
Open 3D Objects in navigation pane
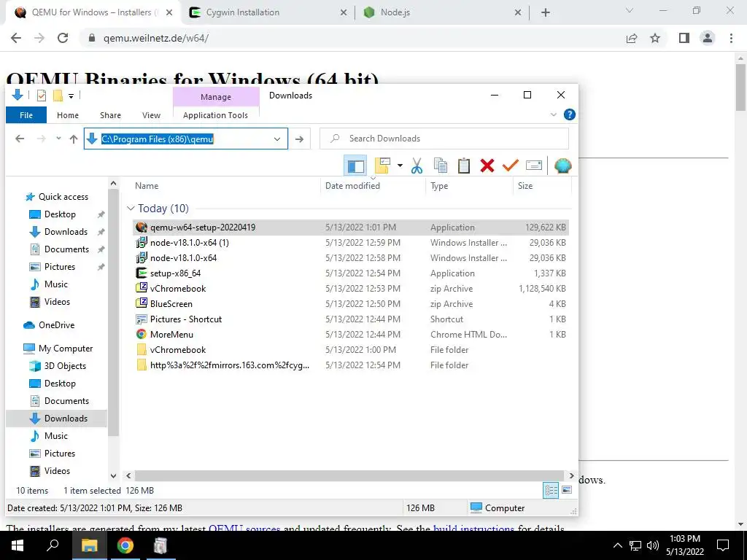[x=65, y=366]
